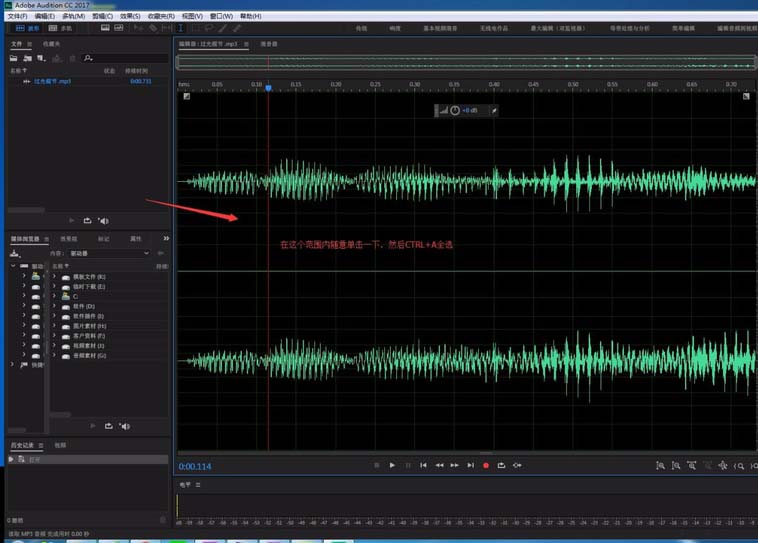Image resolution: width=758 pixels, height=543 pixels.
Task: Open the 内容 drive dropdown in media browser
Action: pos(109,253)
